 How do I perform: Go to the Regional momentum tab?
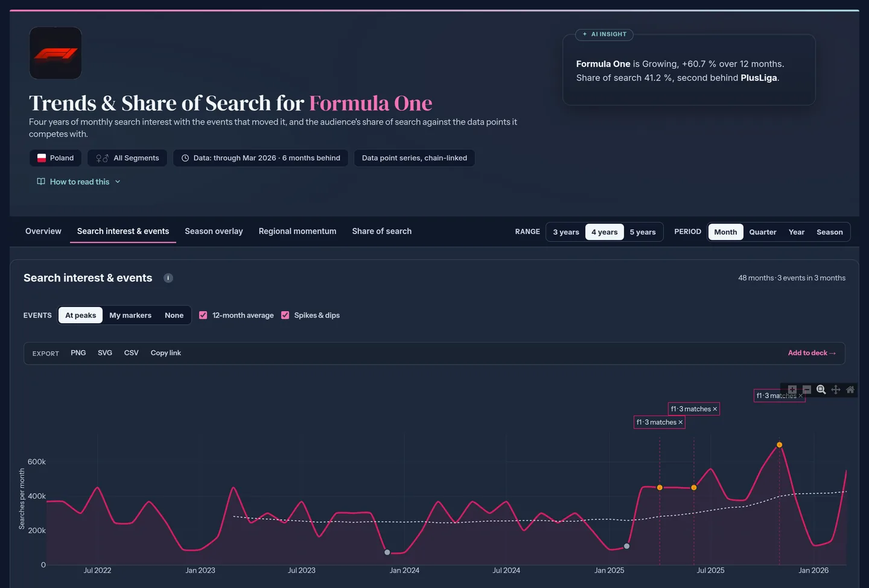[298, 232]
